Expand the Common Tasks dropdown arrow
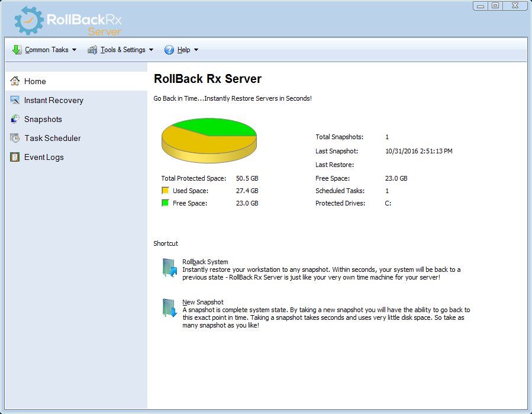The width and height of the screenshot is (532, 414). (74, 50)
